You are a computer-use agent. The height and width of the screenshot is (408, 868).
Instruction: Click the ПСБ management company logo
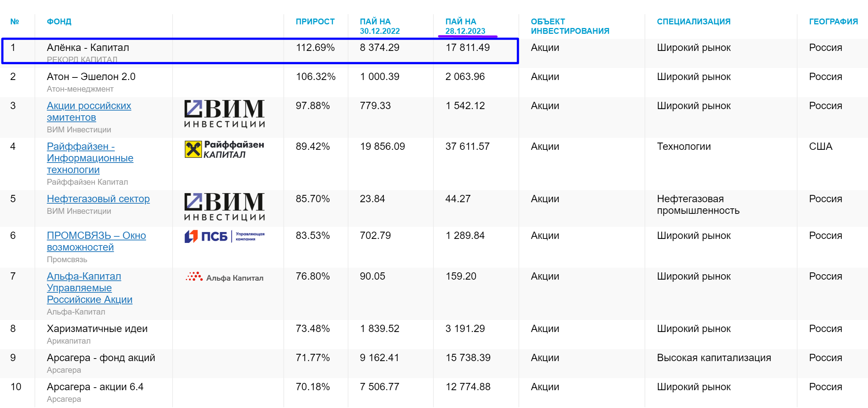point(225,236)
